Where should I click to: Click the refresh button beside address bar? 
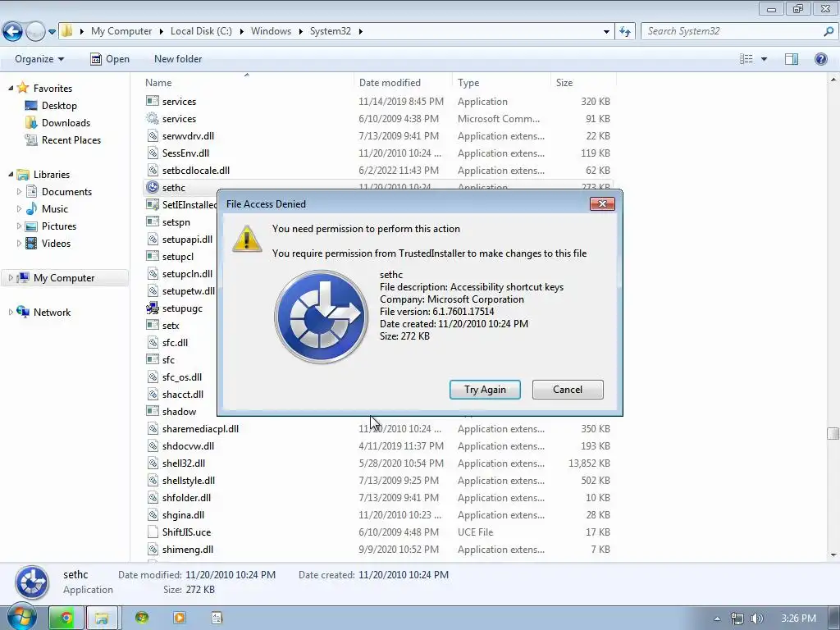pyautogui.click(x=624, y=32)
